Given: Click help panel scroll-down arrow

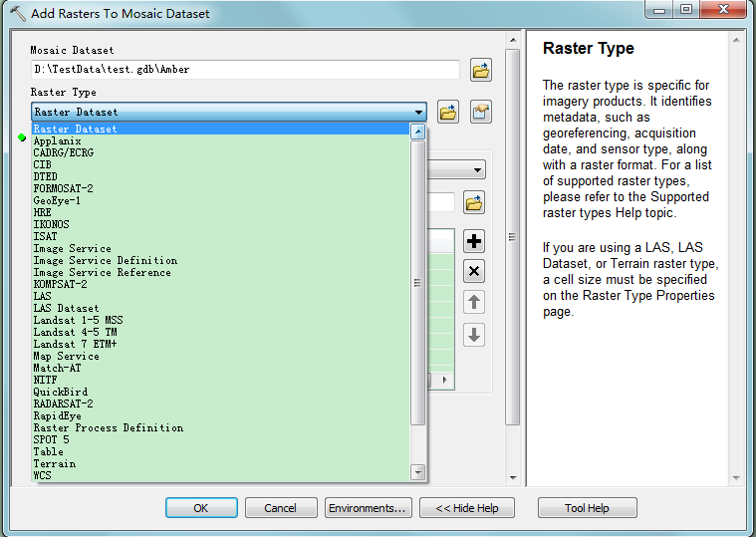Looking at the screenshot, I should coord(736,478).
